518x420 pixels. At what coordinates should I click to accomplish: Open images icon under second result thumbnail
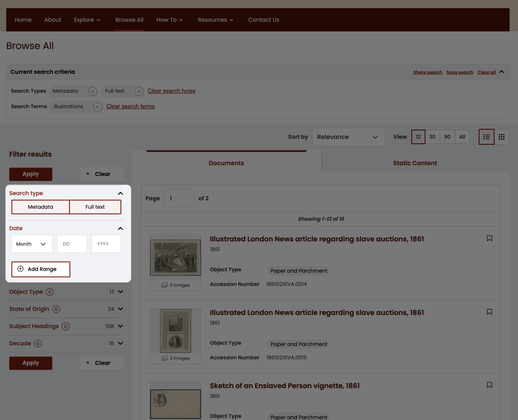[x=164, y=358]
